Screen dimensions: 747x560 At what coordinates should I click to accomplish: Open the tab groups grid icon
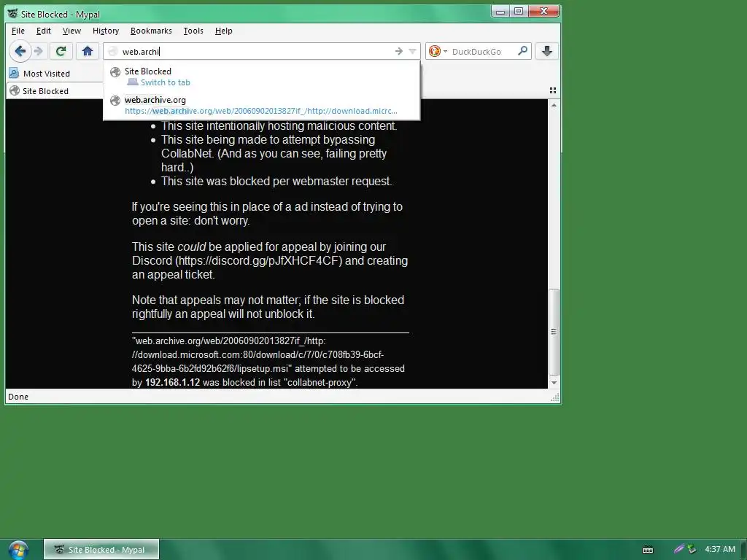click(553, 90)
